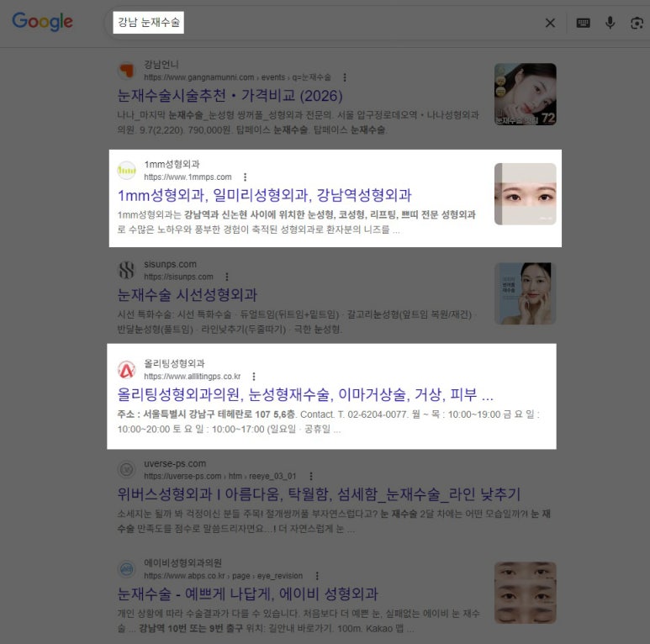The image size is (650, 644).
Task: Open the 위버스성형외과 아름다움, 탁월함 result title
Action: coord(319,494)
